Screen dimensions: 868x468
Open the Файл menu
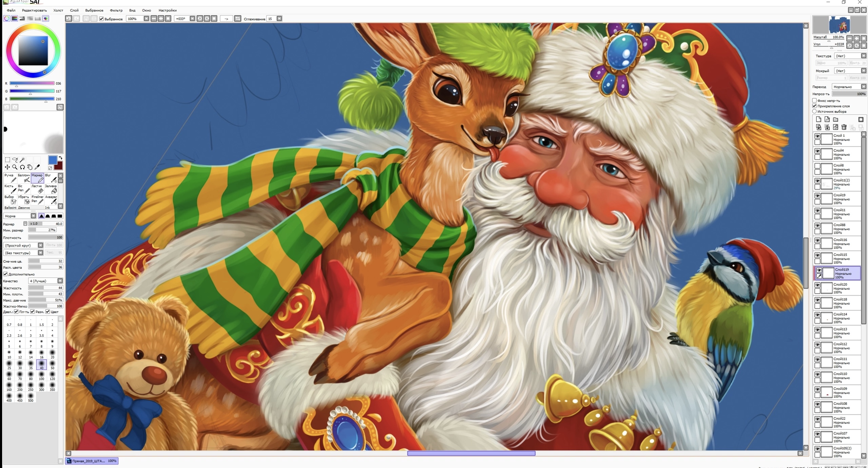point(11,11)
